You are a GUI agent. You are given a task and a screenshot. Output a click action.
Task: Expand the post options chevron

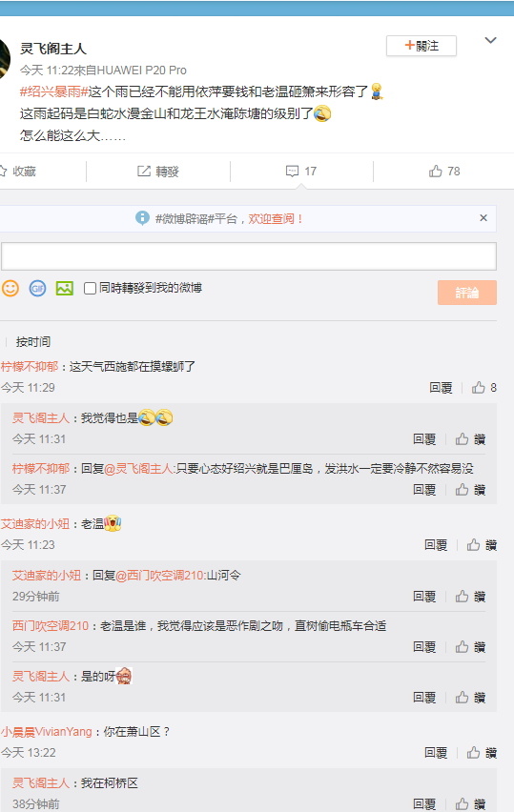point(490,40)
